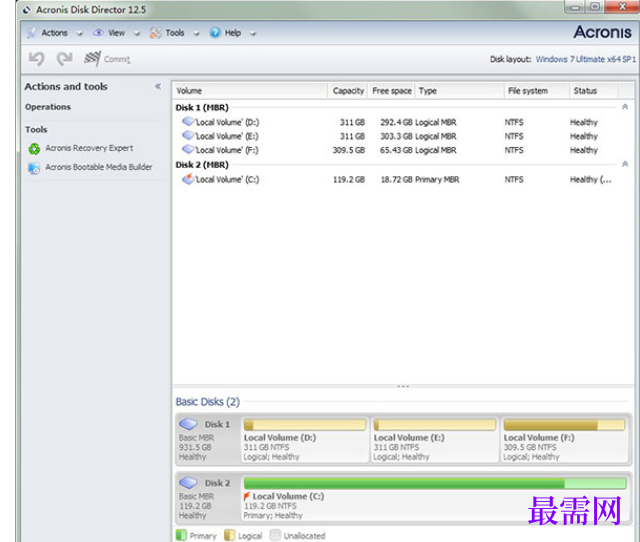Click the 65.43 GB free space value

(x=396, y=150)
